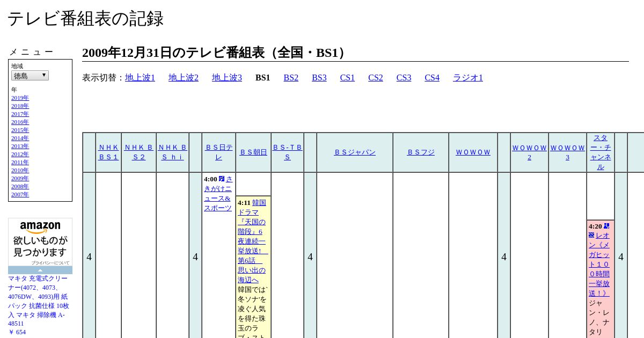
Task: Open the ＢＳ朝日 channel header link
Action: (253, 152)
